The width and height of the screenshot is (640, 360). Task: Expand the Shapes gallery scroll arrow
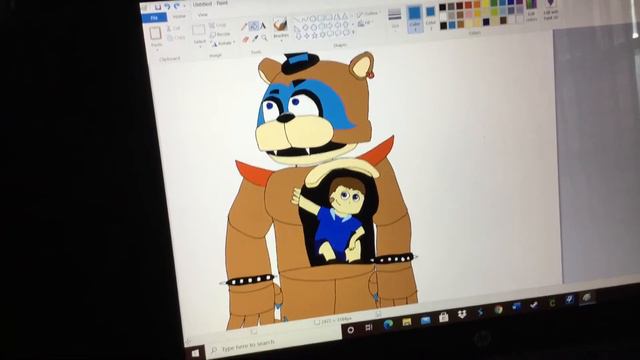pyautogui.click(x=353, y=32)
